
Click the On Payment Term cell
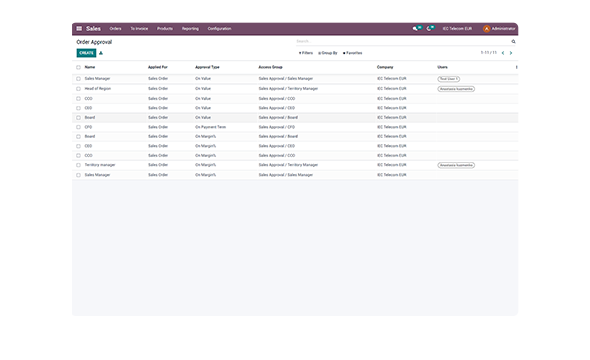coord(210,127)
